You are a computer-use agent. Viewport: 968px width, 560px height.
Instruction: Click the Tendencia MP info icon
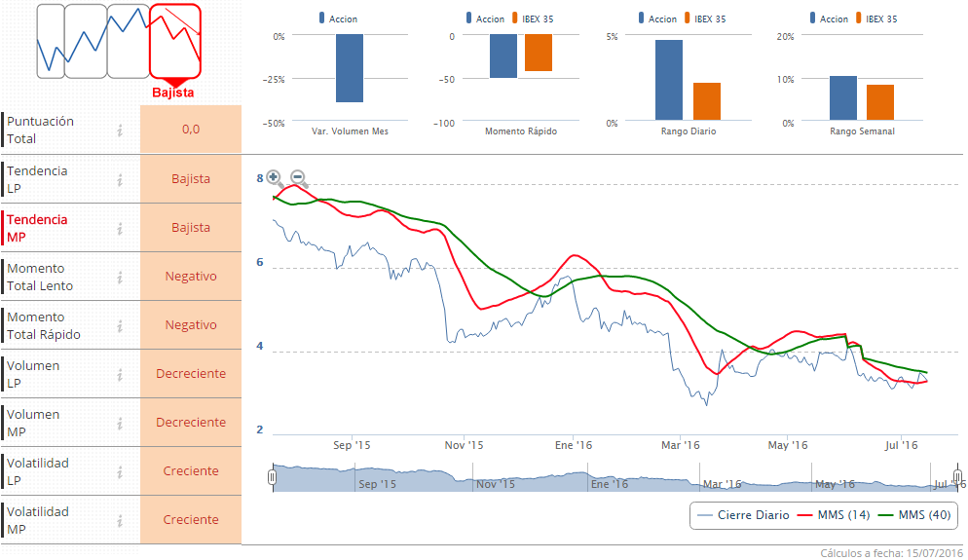point(120,228)
